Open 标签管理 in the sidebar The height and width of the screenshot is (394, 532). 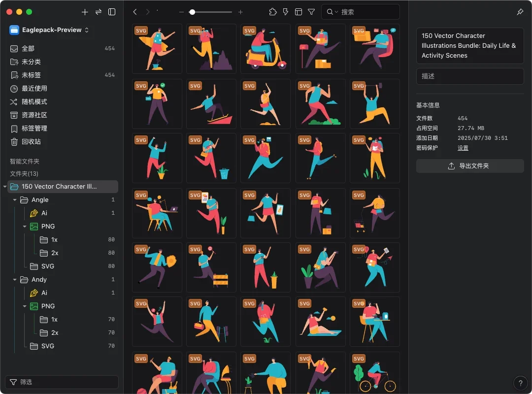(34, 129)
